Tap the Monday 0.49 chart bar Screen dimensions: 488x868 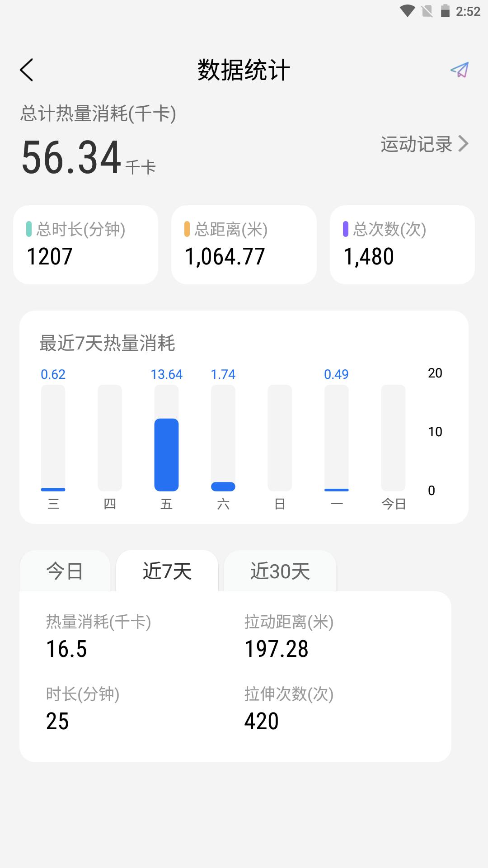point(337,438)
